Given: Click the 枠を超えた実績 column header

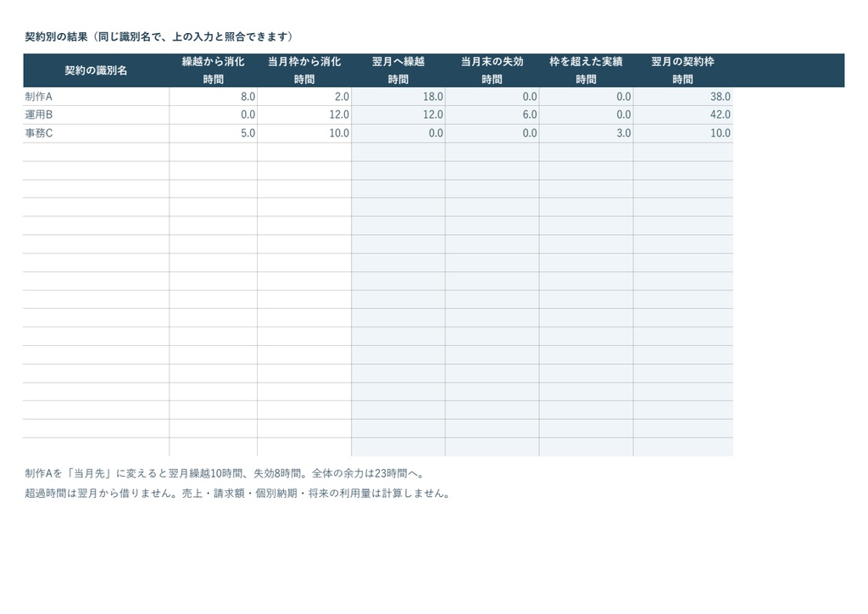Looking at the screenshot, I should point(587,70).
